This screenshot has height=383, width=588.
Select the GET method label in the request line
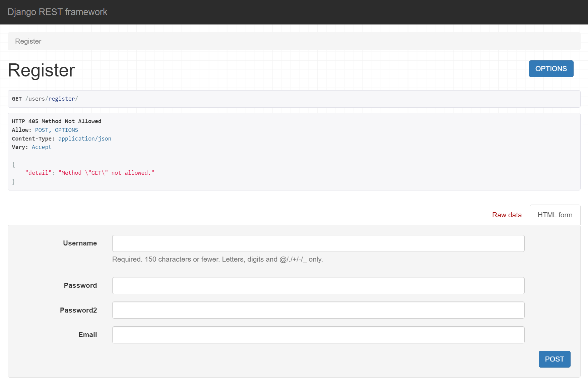(17, 99)
